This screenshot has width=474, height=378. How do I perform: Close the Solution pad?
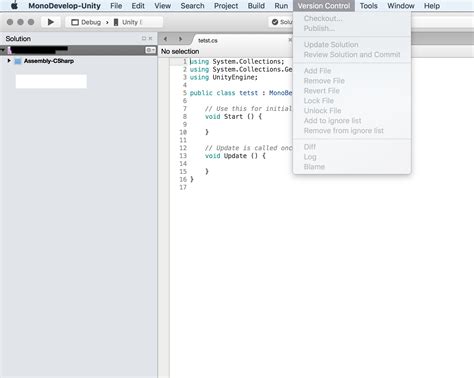pos(150,38)
